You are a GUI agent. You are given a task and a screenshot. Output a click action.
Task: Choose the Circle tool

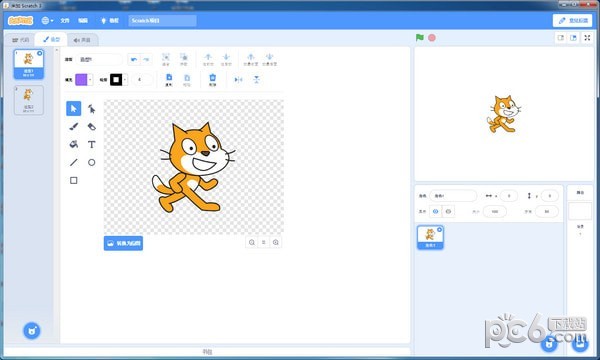[91, 163]
